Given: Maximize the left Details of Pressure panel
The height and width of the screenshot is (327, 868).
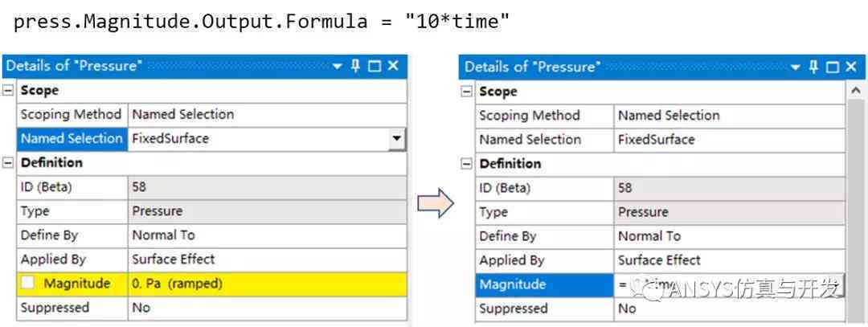Looking at the screenshot, I should pos(375,67).
